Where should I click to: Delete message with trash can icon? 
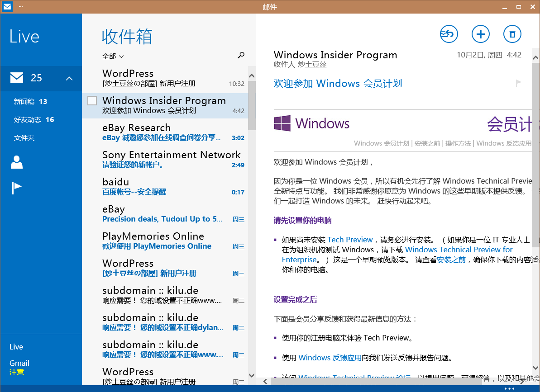512,34
